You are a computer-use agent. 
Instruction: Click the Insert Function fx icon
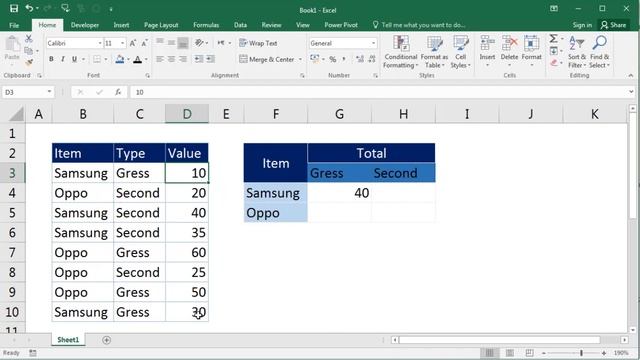[118, 92]
